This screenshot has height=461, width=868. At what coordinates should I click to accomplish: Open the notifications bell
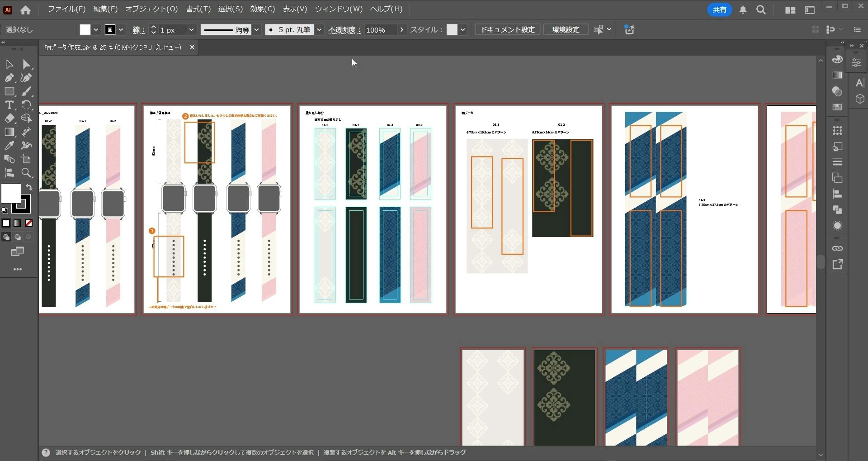pyautogui.click(x=743, y=10)
